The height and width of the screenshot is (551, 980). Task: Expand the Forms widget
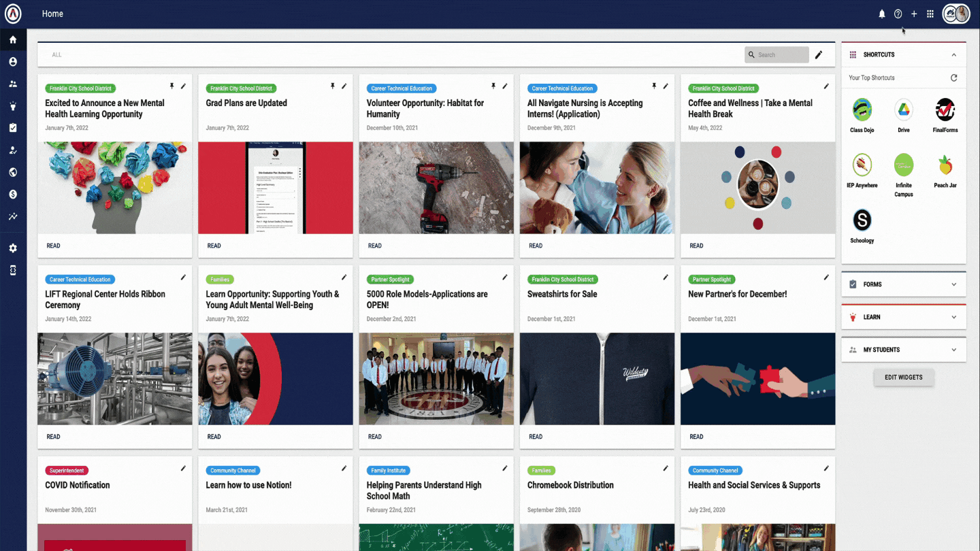[x=953, y=284]
